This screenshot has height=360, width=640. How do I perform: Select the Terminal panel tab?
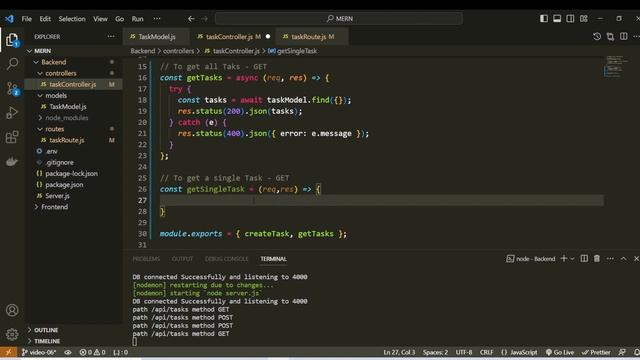[273, 259]
